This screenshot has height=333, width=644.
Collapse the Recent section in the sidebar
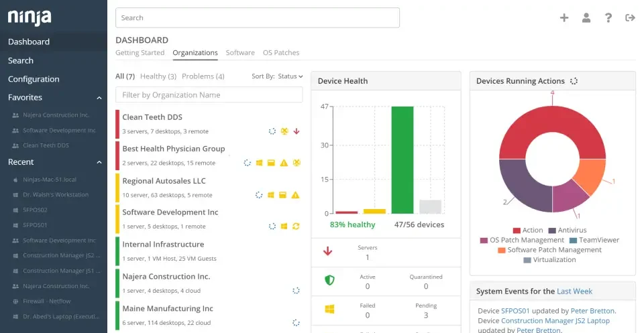(x=99, y=162)
